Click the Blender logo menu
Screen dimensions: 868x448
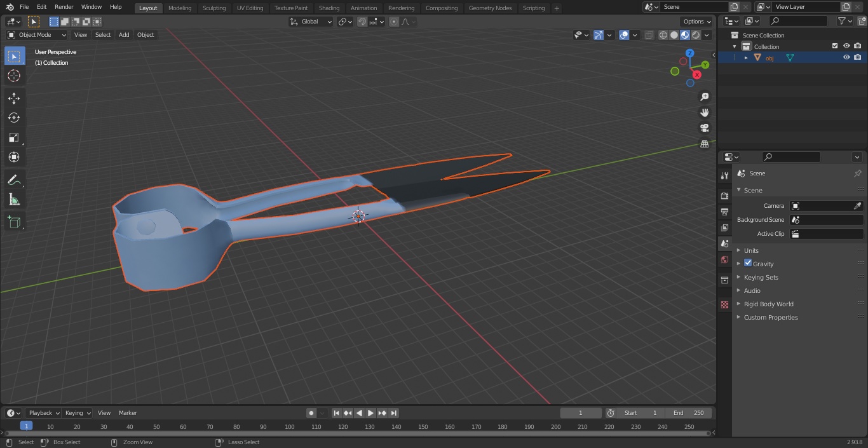(x=10, y=7)
